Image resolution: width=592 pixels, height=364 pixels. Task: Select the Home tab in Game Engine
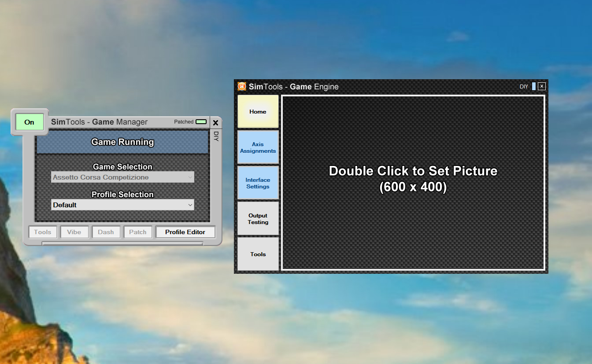(258, 111)
